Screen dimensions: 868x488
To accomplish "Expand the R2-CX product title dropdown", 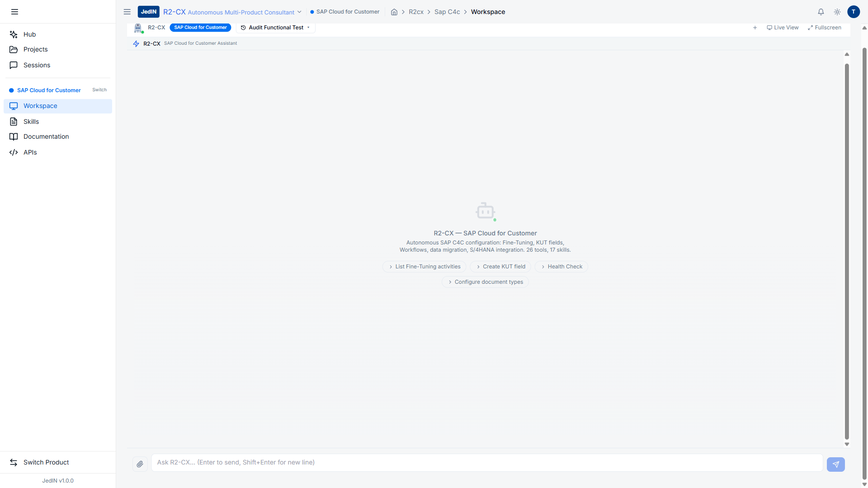I will pos(299,12).
